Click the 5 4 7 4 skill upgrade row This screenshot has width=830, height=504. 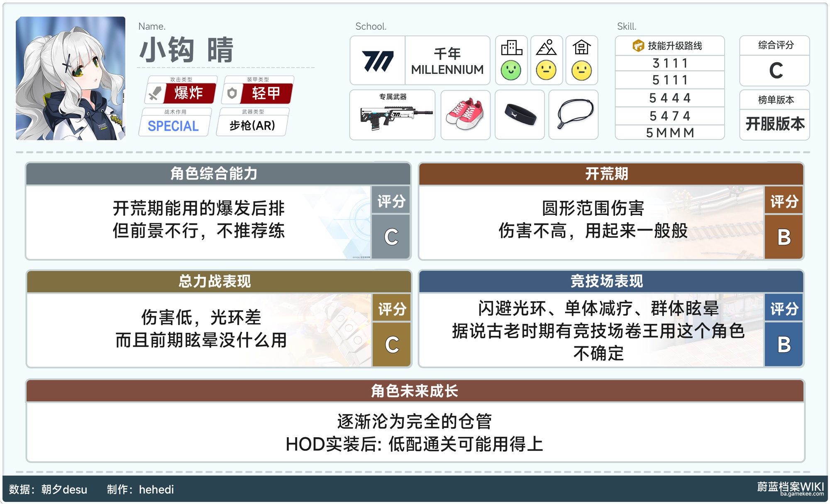click(x=669, y=116)
